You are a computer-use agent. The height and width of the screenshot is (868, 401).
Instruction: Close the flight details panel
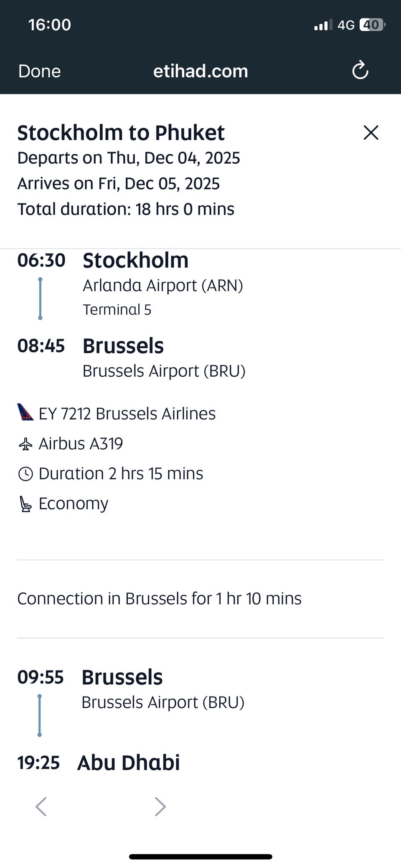click(x=371, y=133)
